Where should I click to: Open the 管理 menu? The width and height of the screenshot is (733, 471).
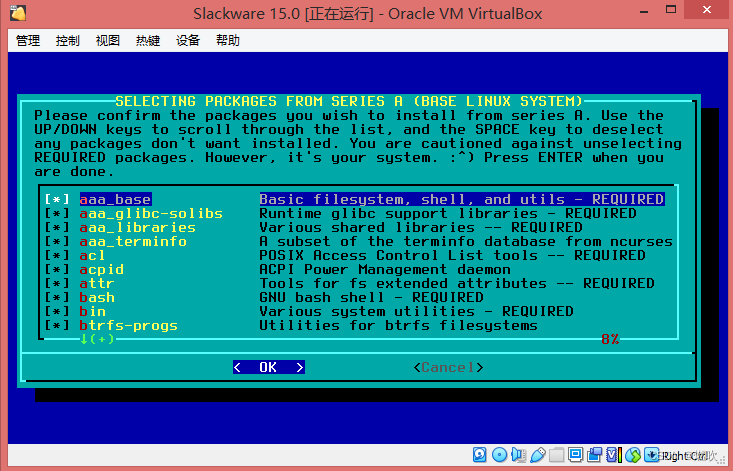coord(28,41)
